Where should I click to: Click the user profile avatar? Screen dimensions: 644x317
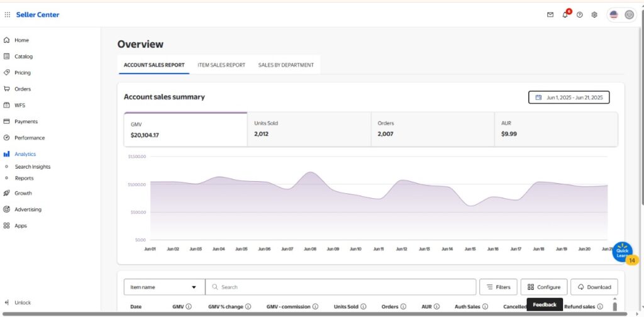pos(629,14)
